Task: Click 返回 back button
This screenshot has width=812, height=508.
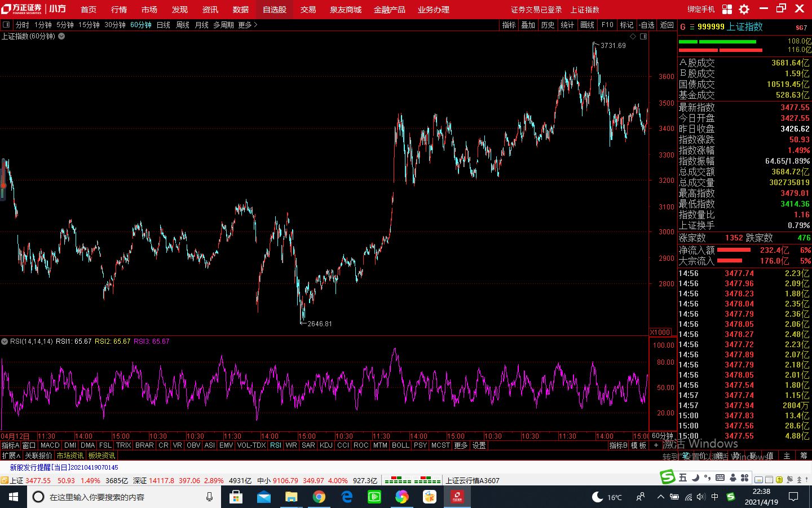Action: (667, 25)
